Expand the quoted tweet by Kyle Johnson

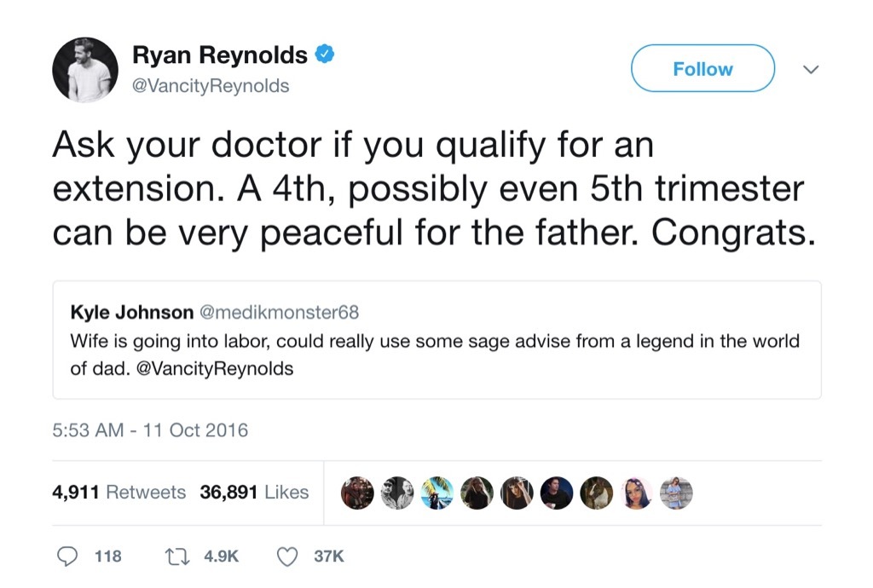[x=436, y=339]
